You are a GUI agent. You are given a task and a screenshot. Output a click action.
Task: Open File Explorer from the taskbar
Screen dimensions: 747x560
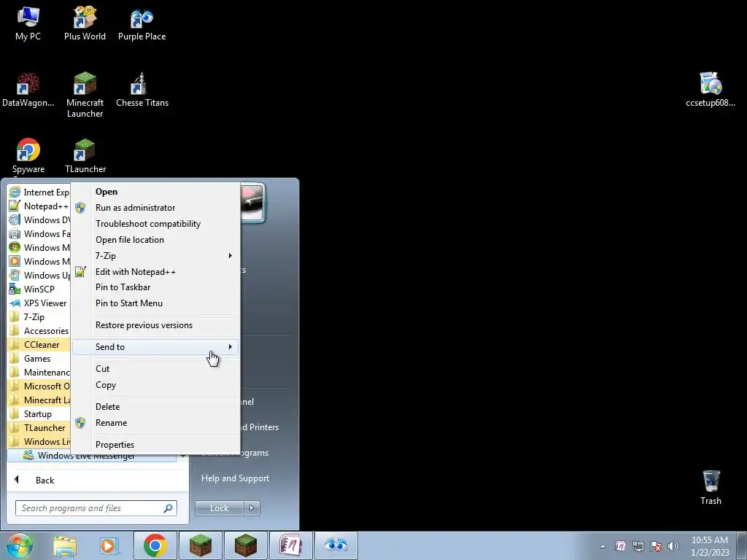click(65, 545)
